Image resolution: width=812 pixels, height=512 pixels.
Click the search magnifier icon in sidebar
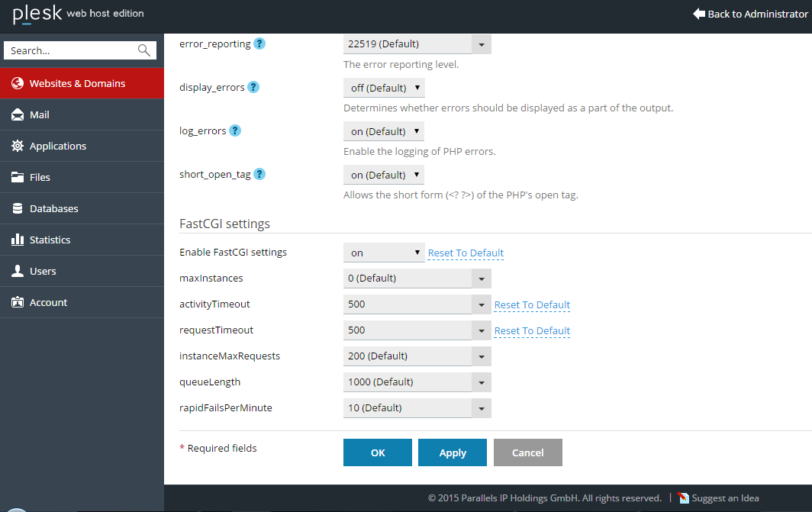(143, 50)
